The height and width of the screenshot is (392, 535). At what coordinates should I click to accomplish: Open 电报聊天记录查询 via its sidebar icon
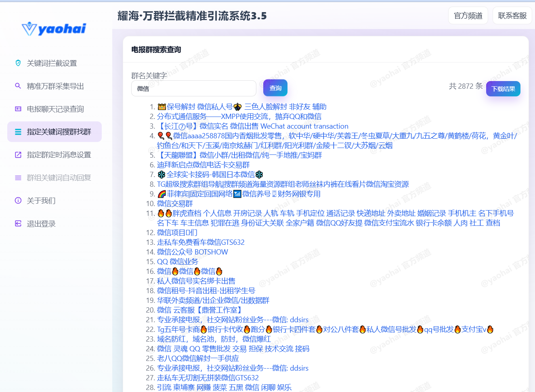(18, 109)
